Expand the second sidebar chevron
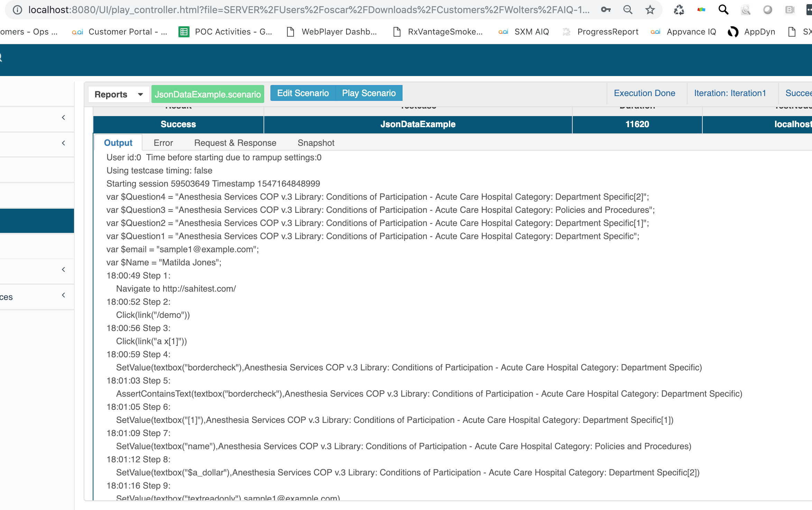 [x=63, y=143]
